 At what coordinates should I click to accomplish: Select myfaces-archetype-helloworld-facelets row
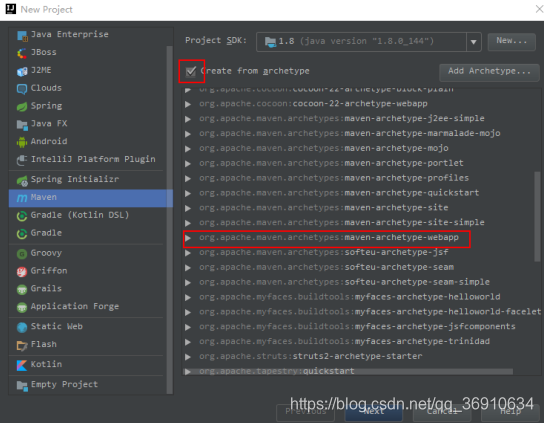[x=361, y=312]
